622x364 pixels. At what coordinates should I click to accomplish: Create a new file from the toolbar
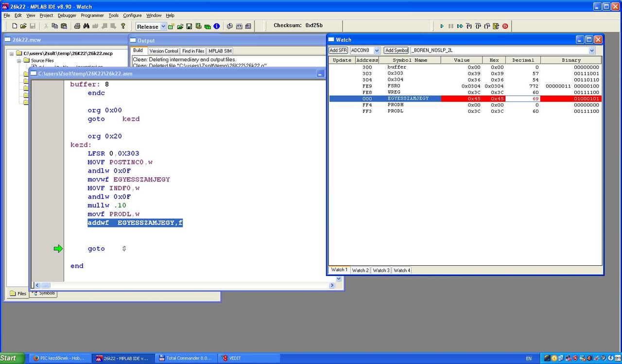pos(15,26)
